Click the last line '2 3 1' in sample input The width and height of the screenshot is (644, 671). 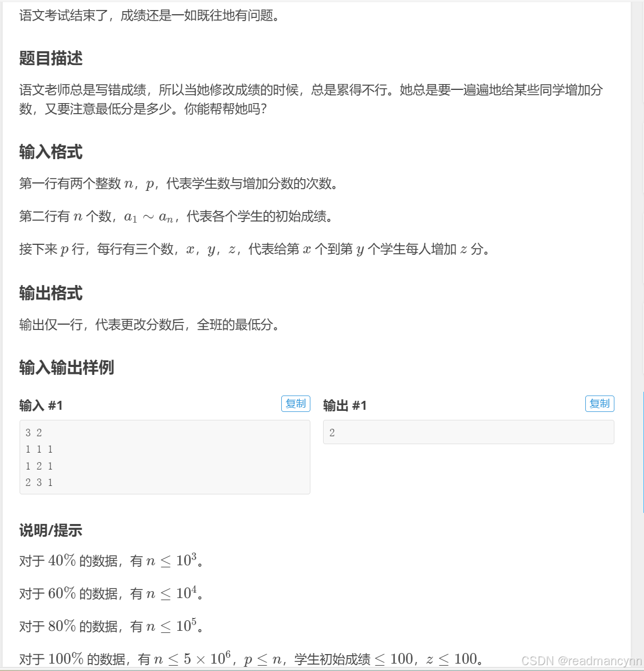(x=39, y=482)
